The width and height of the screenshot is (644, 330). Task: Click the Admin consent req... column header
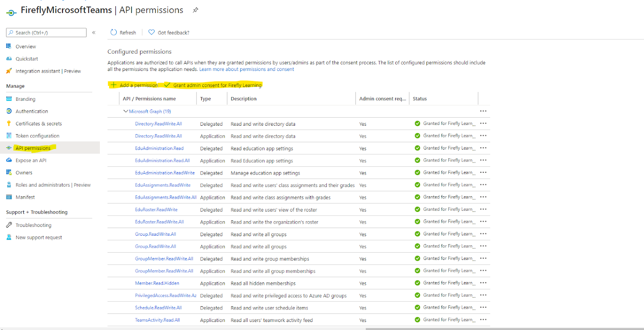(383, 99)
